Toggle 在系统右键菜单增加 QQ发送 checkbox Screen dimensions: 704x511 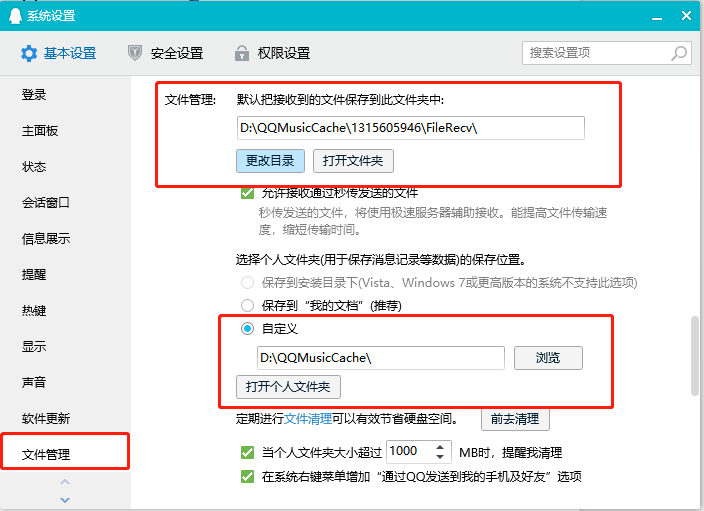247,476
